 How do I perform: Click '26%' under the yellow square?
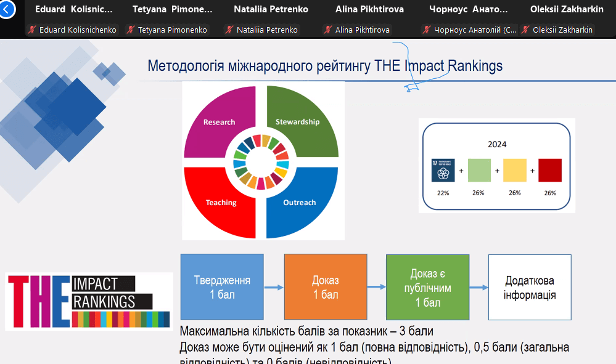click(x=515, y=193)
